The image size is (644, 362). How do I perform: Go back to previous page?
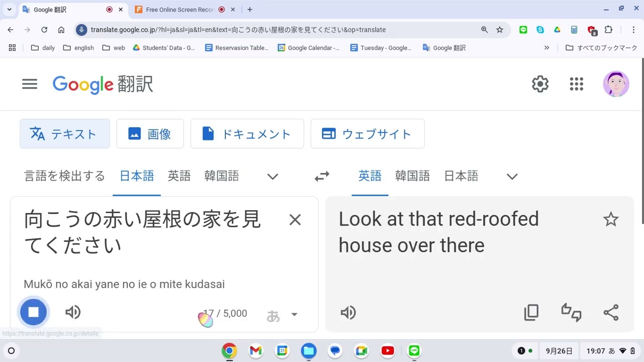coord(11,30)
